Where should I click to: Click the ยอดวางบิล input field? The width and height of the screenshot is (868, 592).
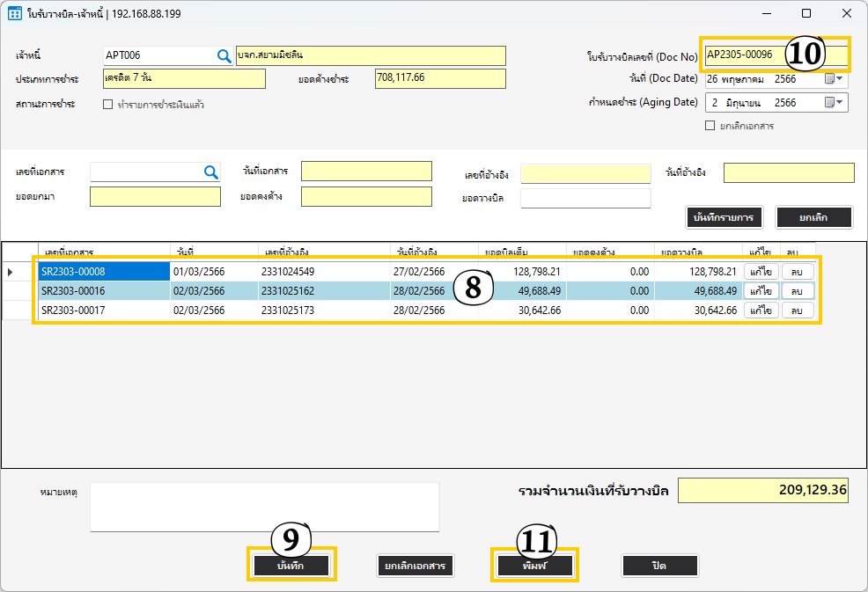point(585,198)
